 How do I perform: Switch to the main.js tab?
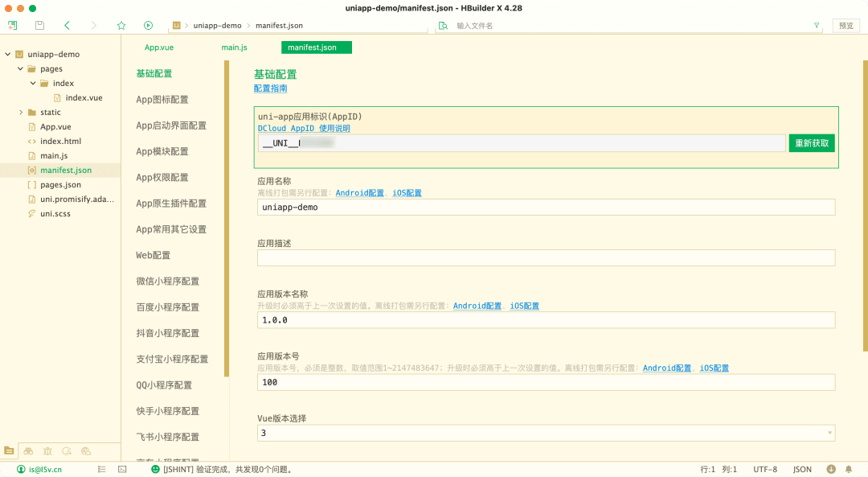(234, 47)
